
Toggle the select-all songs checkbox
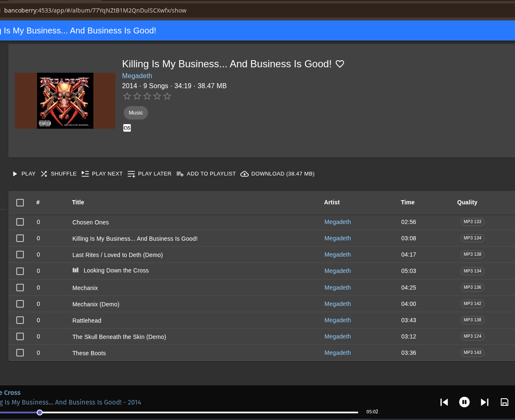point(20,203)
